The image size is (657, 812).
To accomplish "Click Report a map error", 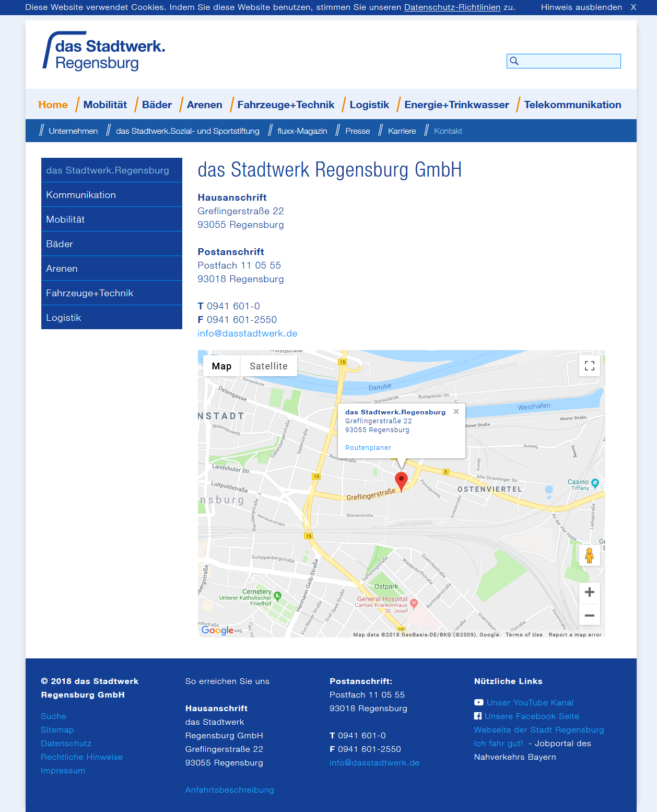I will [575, 634].
